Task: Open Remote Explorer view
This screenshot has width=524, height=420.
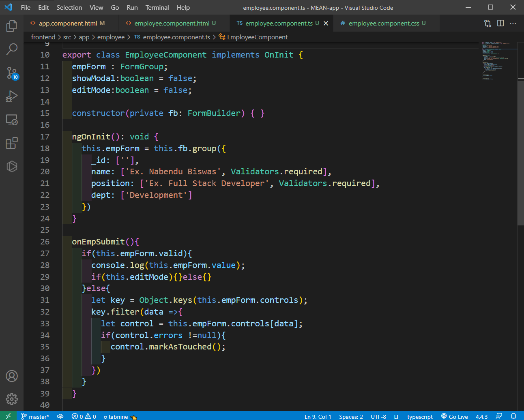Action: (x=12, y=120)
